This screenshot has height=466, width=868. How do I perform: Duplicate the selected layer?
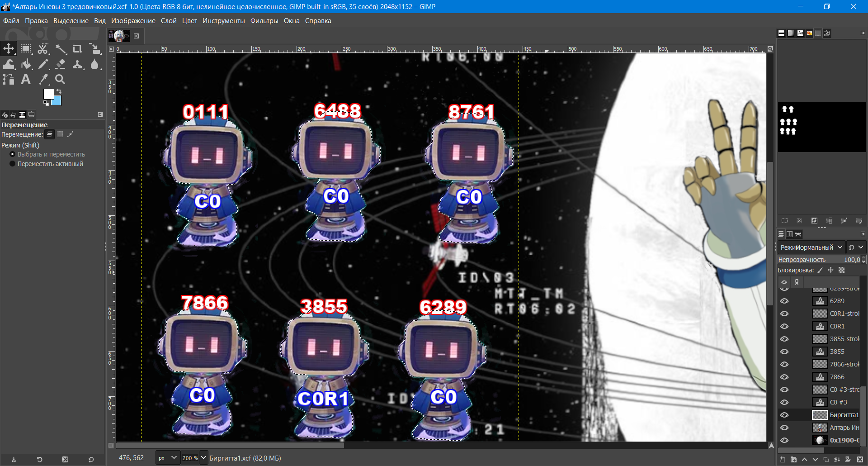coord(826,460)
